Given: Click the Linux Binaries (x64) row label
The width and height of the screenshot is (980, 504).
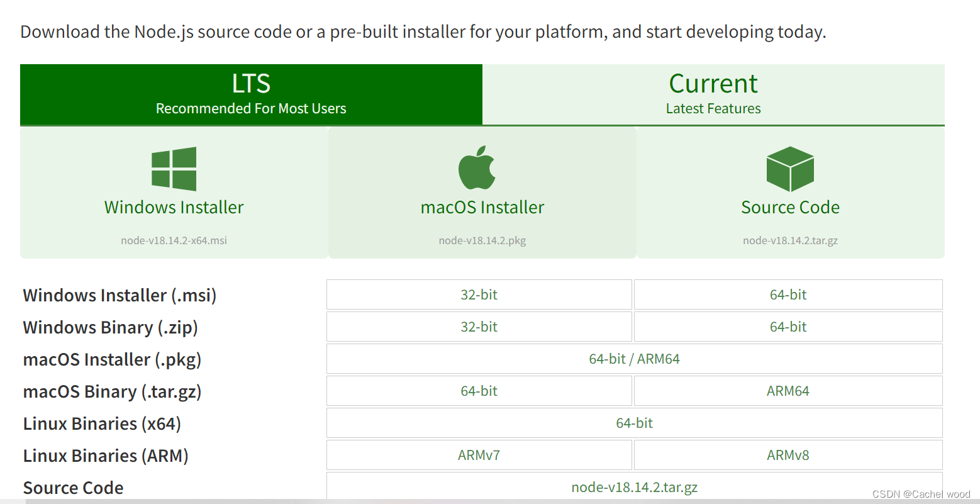Looking at the screenshot, I should (x=102, y=423).
